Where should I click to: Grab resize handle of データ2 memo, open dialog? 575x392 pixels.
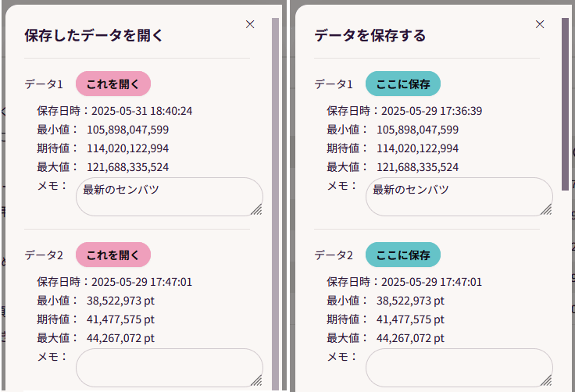(256, 380)
